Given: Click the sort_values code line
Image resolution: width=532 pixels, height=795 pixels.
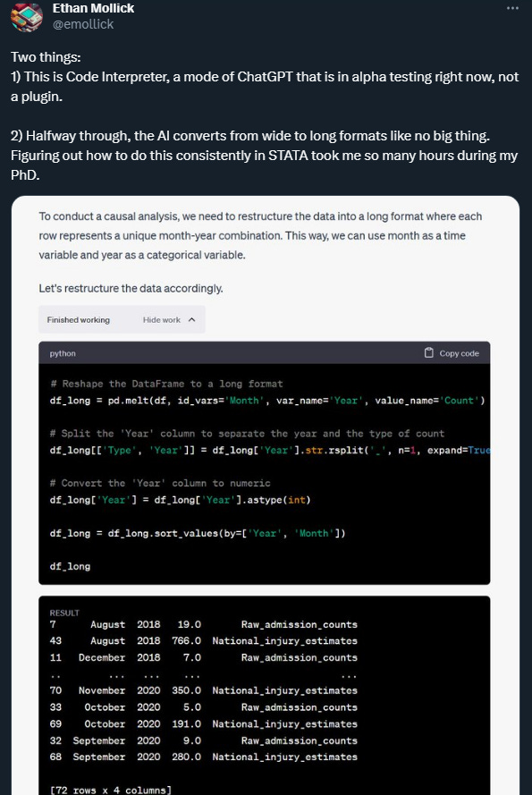Looking at the screenshot, I should (x=198, y=533).
